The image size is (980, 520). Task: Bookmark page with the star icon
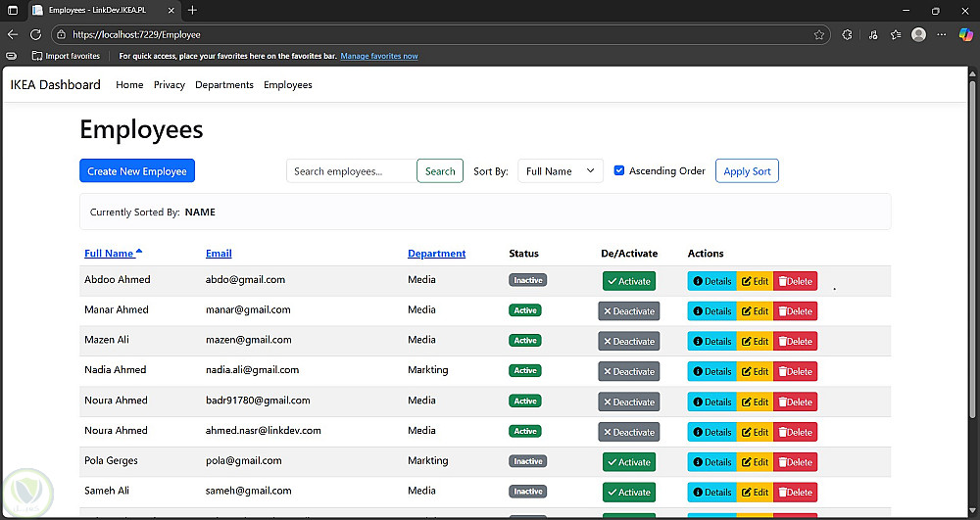[819, 34]
